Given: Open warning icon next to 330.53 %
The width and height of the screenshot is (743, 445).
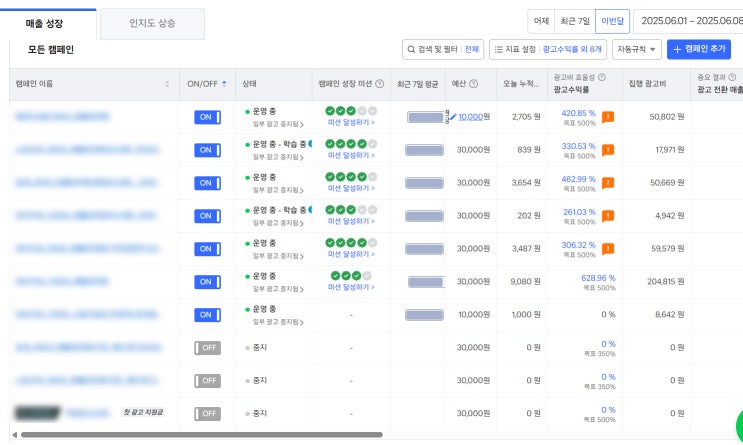Looking at the screenshot, I should pos(608,150).
